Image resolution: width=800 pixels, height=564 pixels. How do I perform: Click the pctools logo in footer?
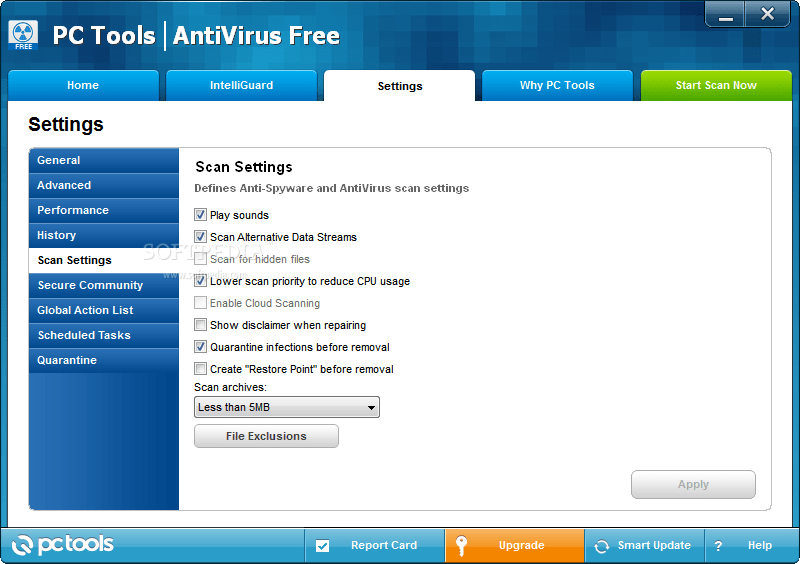tap(63, 545)
